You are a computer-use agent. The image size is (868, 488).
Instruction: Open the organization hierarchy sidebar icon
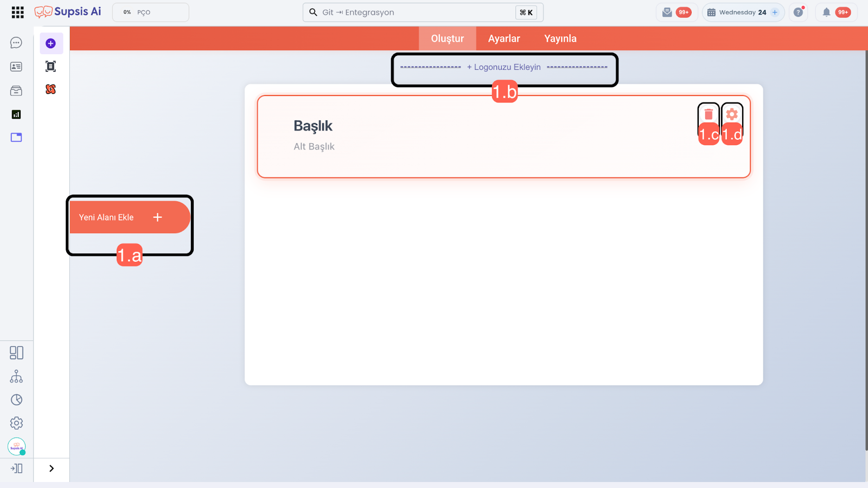16,376
